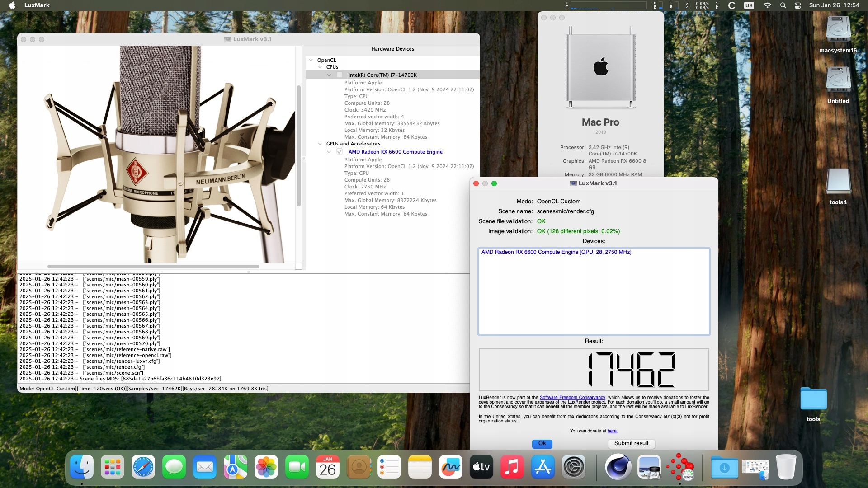Screen dimensions: 868x488
Task: Open the tools folder on desktop
Action: tap(813, 399)
